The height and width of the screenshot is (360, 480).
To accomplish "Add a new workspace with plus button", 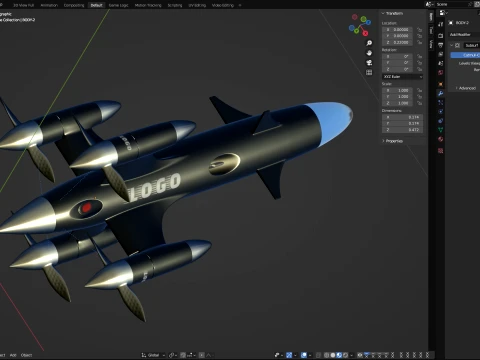I will pyautogui.click(x=240, y=5).
